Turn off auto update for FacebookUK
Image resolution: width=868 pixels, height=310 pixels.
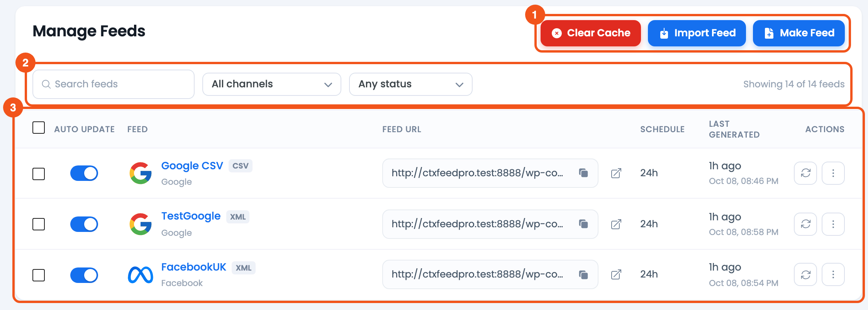click(84, 275)
